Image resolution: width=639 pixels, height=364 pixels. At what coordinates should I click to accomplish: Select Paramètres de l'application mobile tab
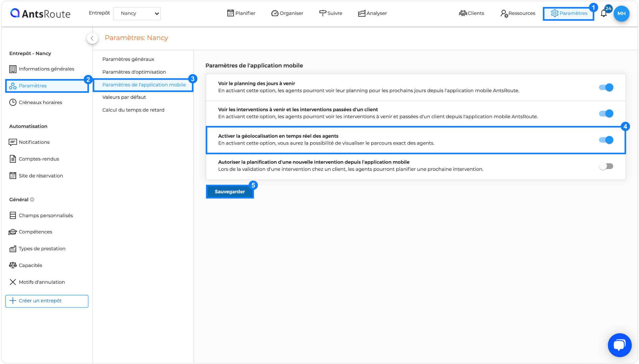coord(144,85)
